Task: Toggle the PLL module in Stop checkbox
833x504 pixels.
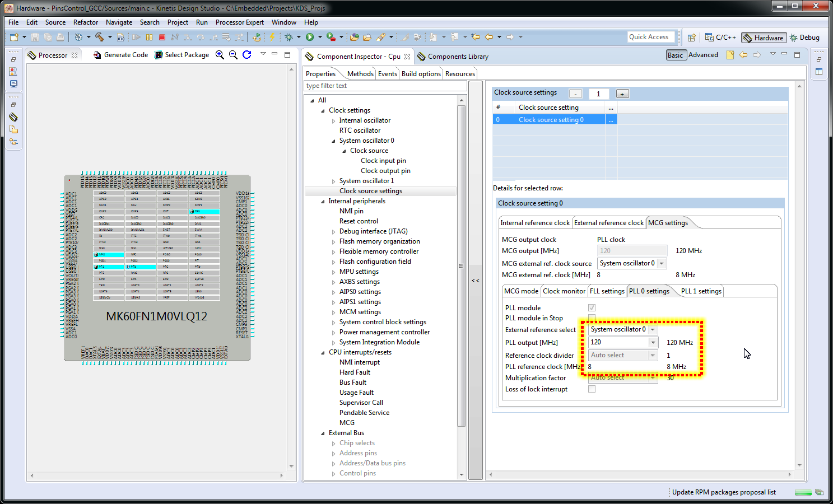Action: tap(592, 318)
